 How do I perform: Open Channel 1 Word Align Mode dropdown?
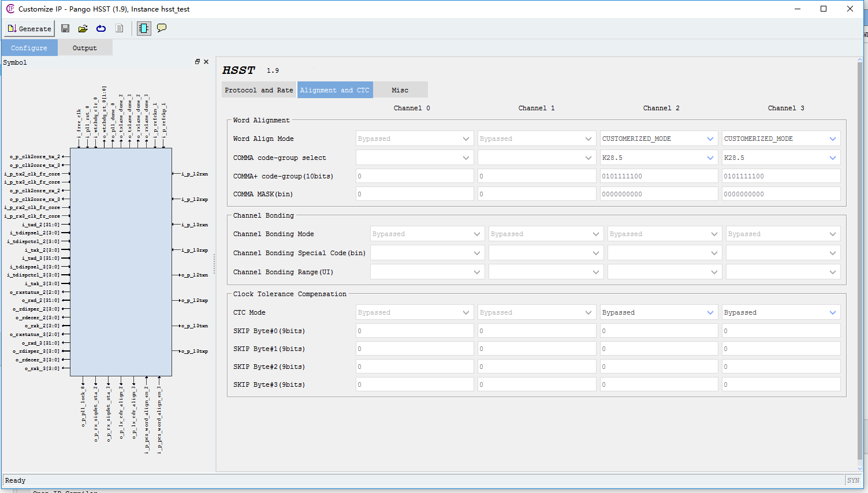(537, 139)
